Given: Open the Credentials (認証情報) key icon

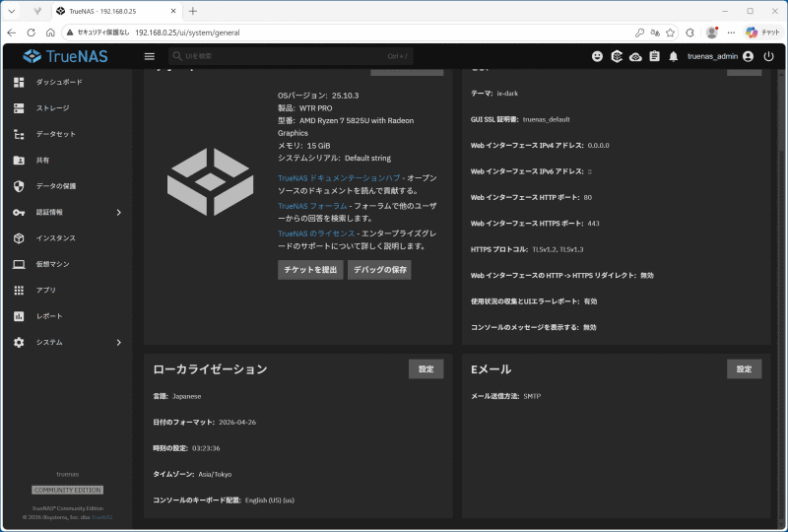Looking at the screenshot, I should click(x=19, y=212).
